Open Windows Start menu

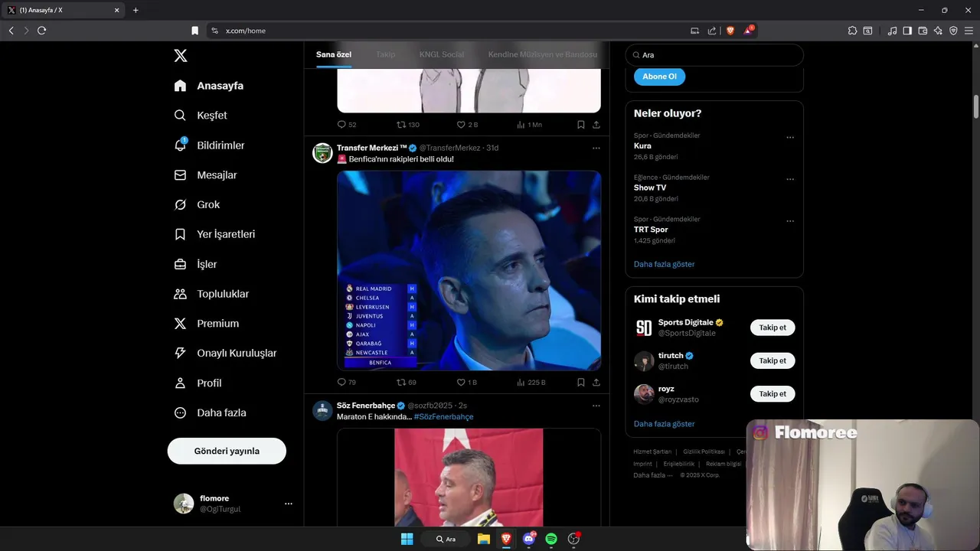[x=407, y=539]
